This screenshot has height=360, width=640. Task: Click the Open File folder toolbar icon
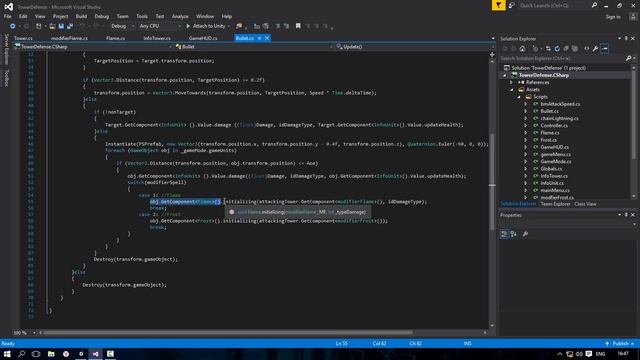coord(52,26)
